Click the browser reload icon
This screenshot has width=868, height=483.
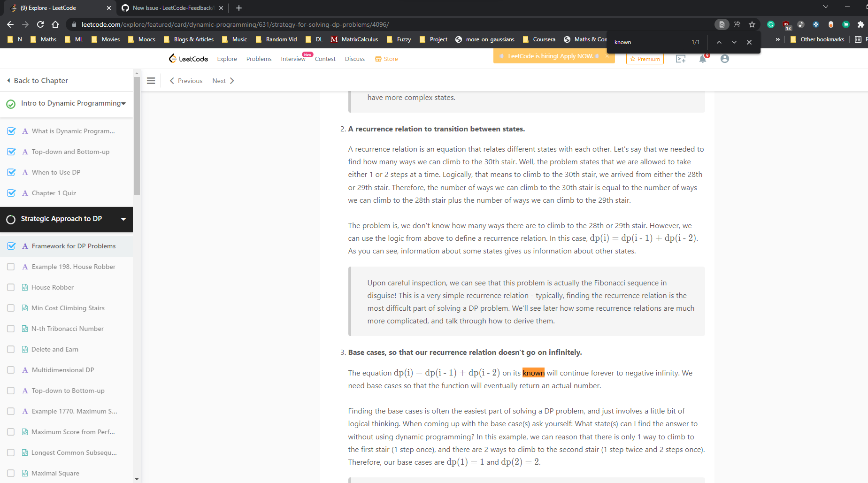40,24
